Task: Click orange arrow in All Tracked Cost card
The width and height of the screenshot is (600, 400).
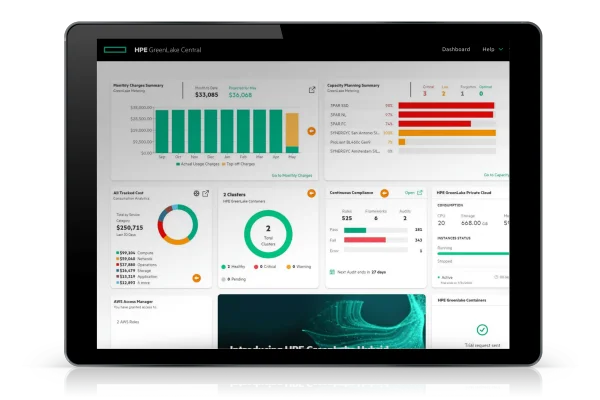Action: click(x=196, y=278)
